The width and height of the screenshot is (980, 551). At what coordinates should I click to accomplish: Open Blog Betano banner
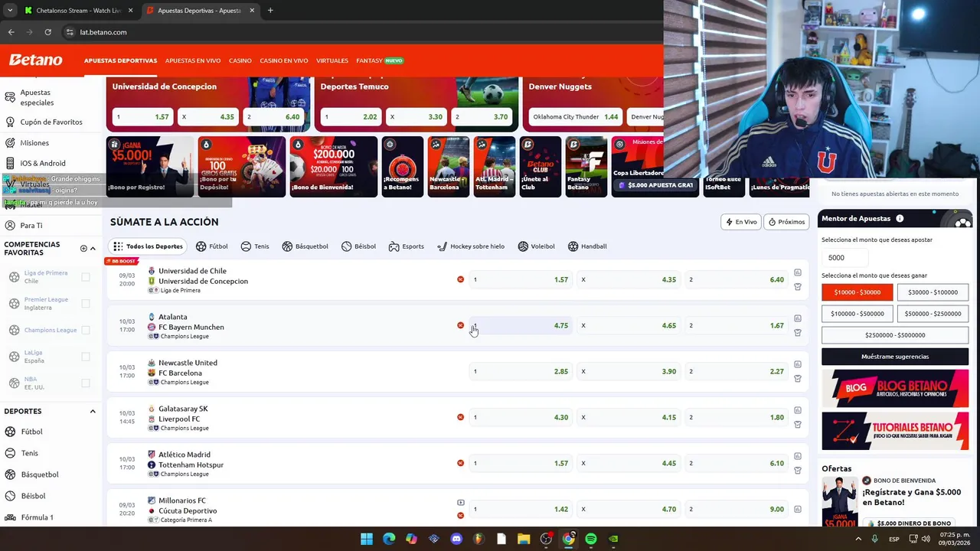coord(895,389)
